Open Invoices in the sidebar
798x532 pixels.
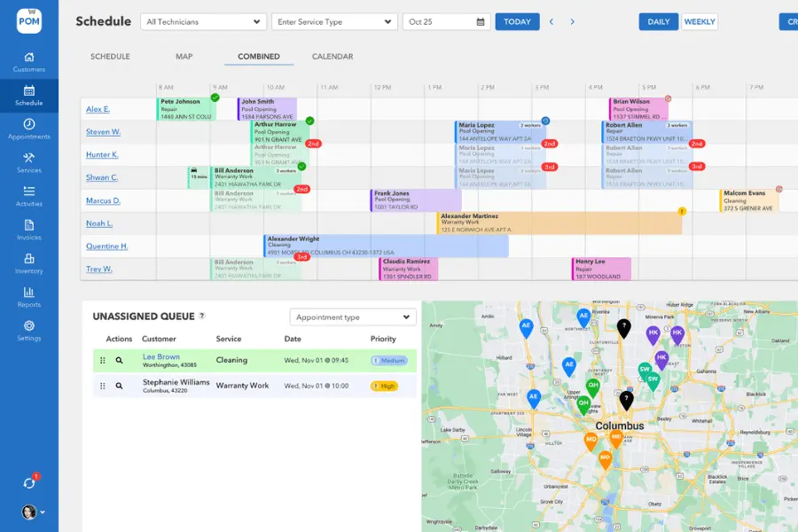coord(29,231)
